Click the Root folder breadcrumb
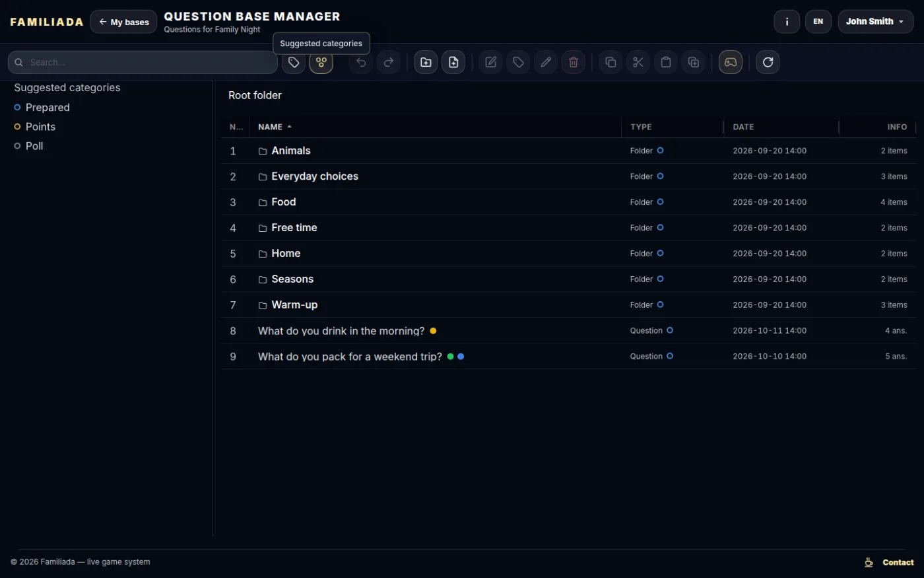The width and height of the screenshot is (924, 578). [x=255, y=95]
